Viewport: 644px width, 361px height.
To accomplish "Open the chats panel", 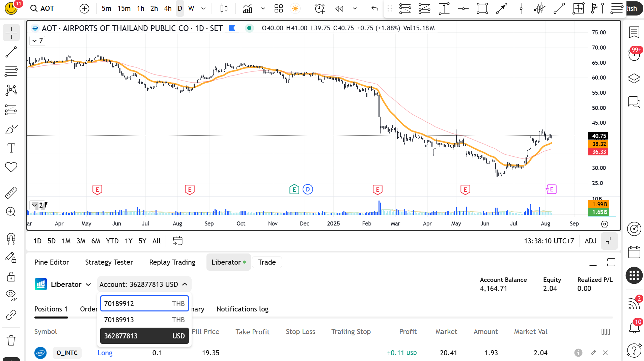I will tap(634, 102).
